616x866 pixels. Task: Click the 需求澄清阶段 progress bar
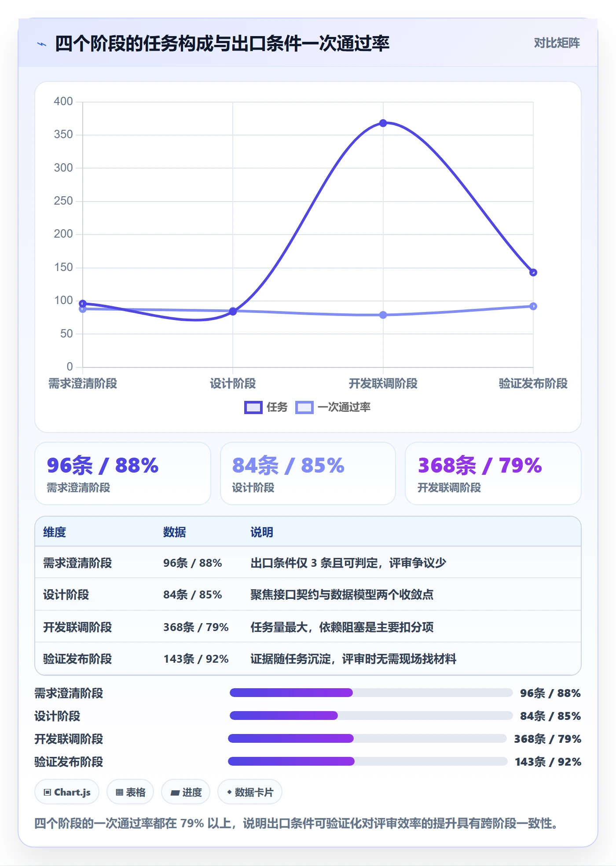click(371, 693)
